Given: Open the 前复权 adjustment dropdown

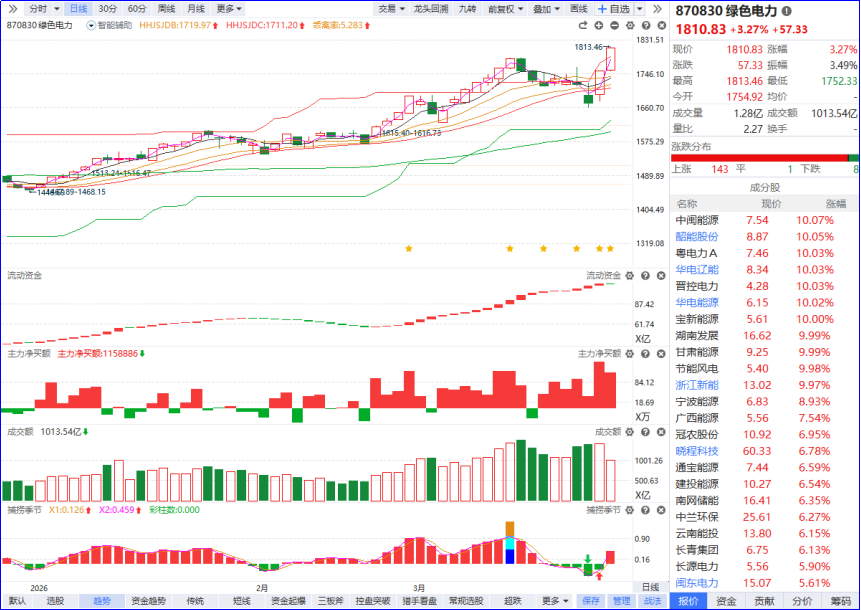Looking at the screenshot, I should tap(505, 9).
